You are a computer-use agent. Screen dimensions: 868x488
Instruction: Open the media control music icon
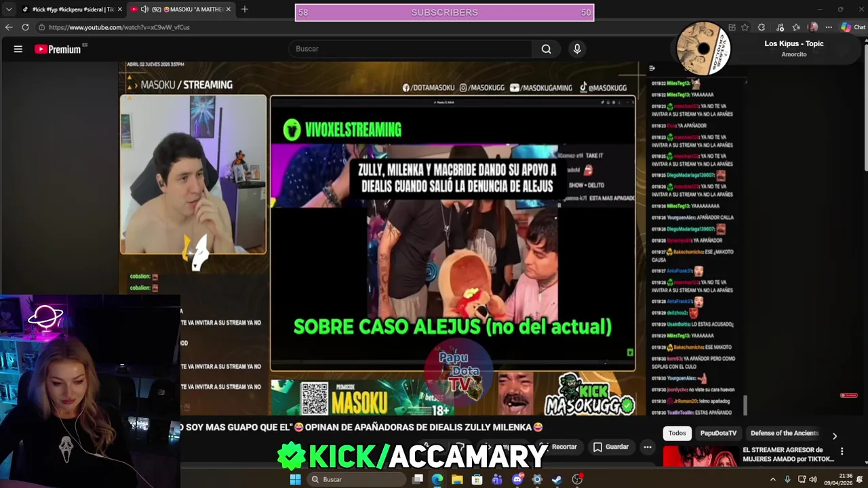click(780, 27)
